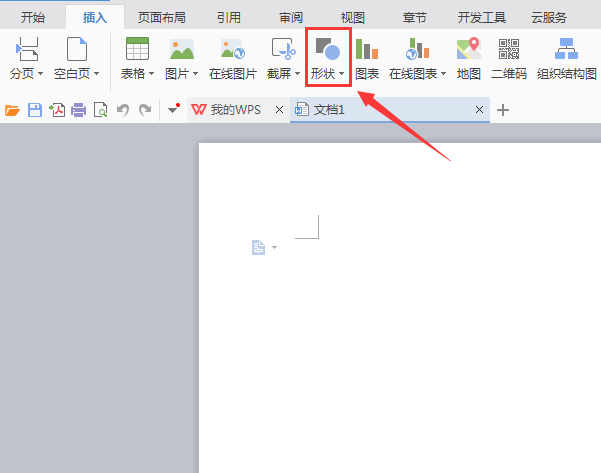
Task: Expand the 空白页 dropdown arrow
Action: click(x=97, y=73)
